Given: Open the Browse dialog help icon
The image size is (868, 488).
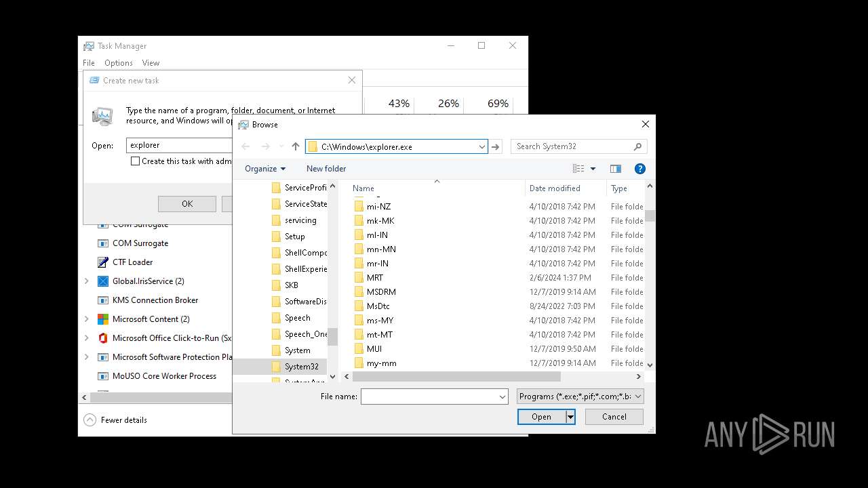Looking at the screenshot, I should coord(639,169).
